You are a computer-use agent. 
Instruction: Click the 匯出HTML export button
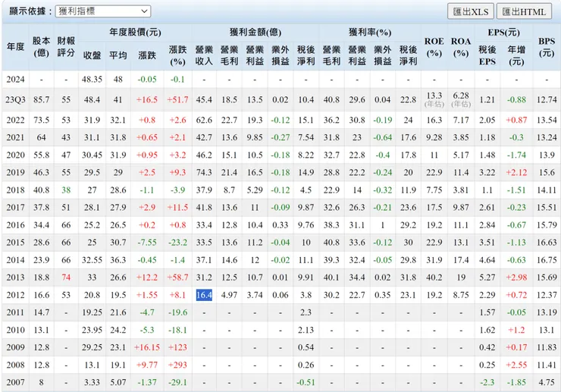click(x=524, y=11)
